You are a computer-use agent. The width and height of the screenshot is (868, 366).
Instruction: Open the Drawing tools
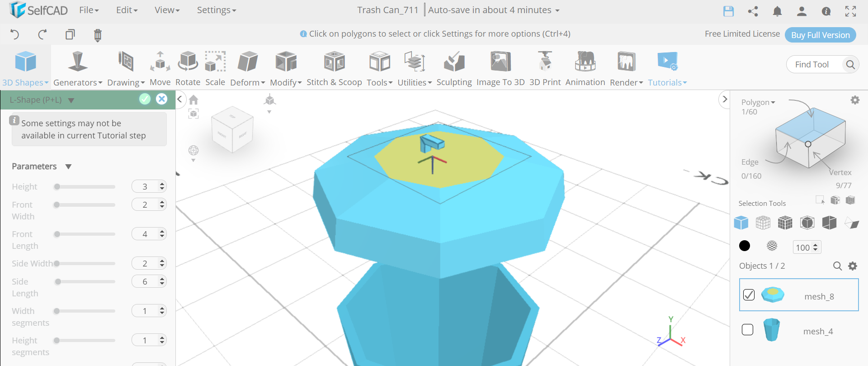(x=126, y=68)
